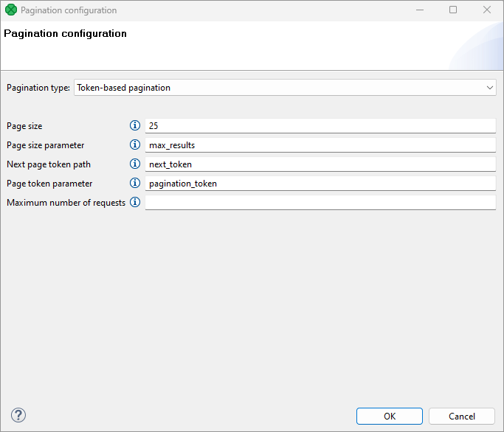
Task: Focus the empty Maximum number of requests field
Action: coord(320,203)
